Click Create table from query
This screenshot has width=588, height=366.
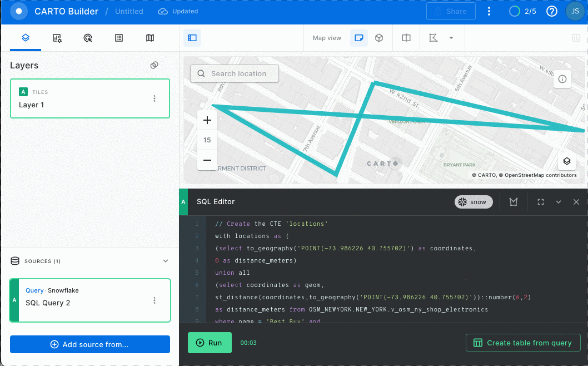click(523, 343)
